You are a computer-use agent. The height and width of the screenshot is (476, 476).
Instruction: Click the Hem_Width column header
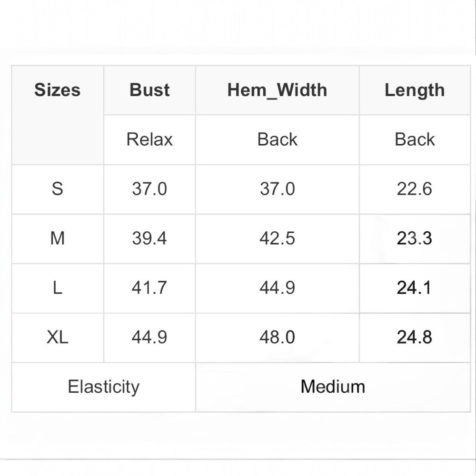pyautogui.click(x=277, y=90)
